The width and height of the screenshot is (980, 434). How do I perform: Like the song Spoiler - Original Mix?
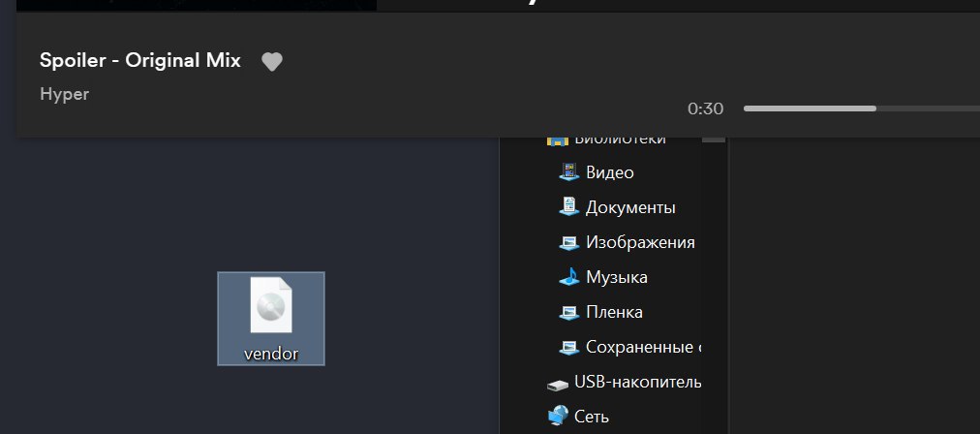coord(272,62)
